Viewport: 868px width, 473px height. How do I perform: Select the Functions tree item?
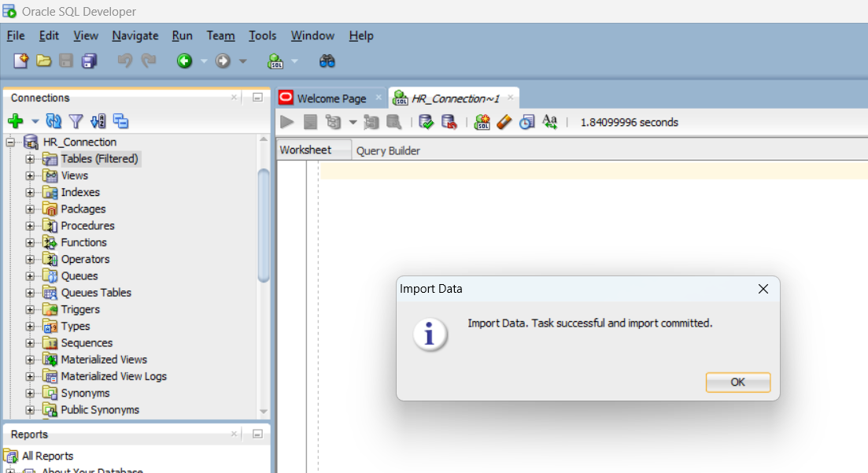[83, 242]
